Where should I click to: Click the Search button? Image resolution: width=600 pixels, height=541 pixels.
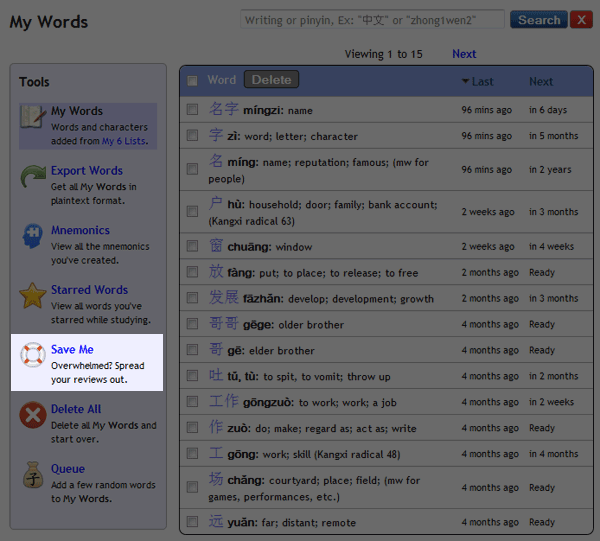click(x=538, y=19)
